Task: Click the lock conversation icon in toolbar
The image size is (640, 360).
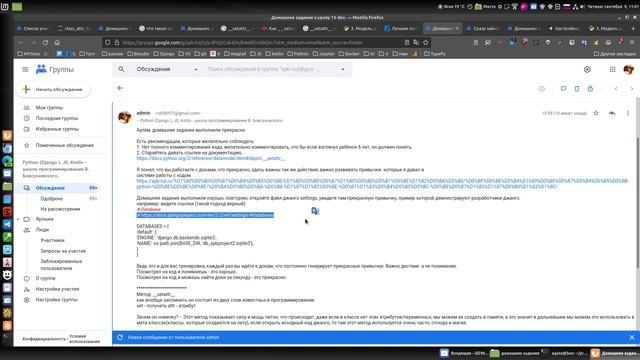Action: pos(590,88)
